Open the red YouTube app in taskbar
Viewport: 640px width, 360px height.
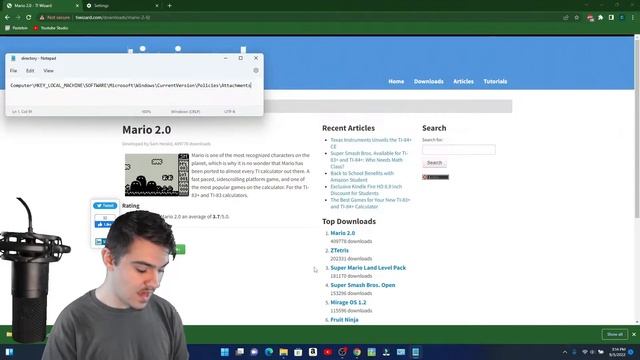327,352
